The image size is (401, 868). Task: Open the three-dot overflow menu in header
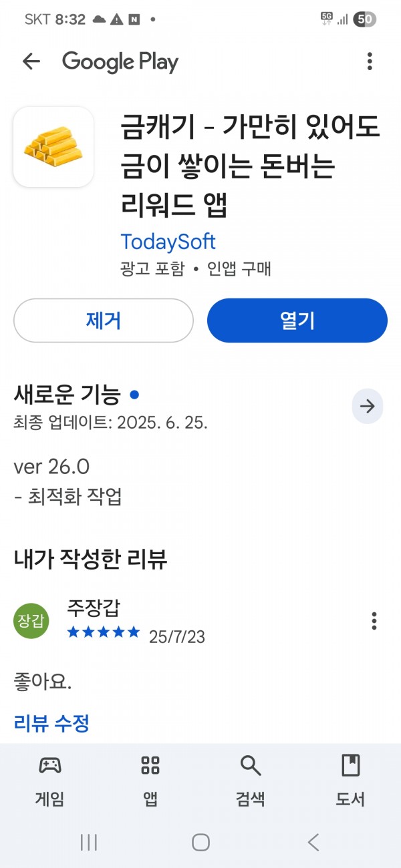pyautogui.click(x=370, y=62)
